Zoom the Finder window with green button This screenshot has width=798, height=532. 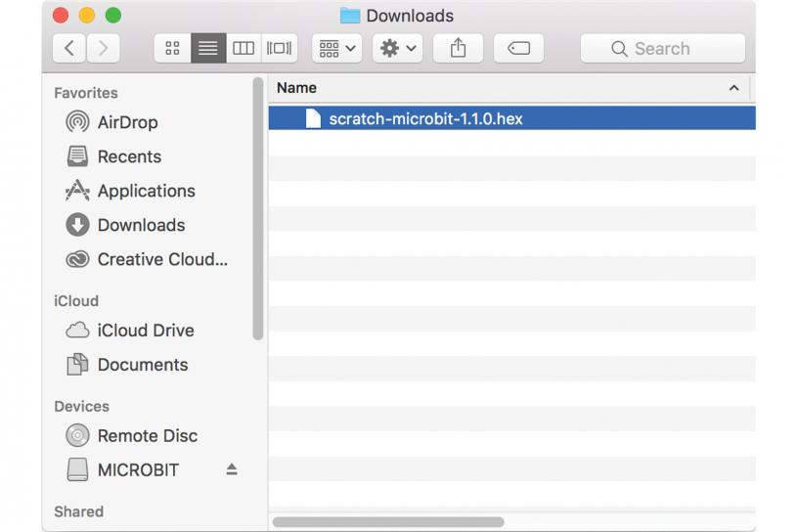pyautogui.click(x=113, y=16)
